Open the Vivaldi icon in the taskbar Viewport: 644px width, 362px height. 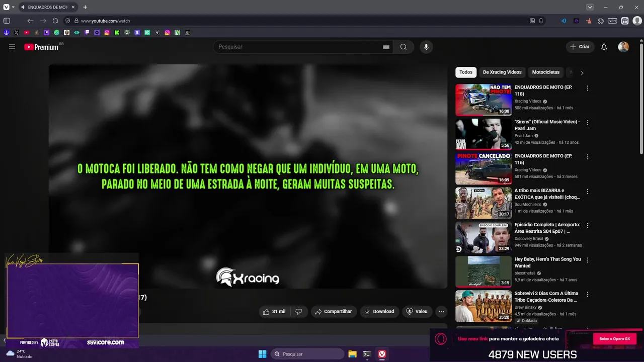pos(382,354)
